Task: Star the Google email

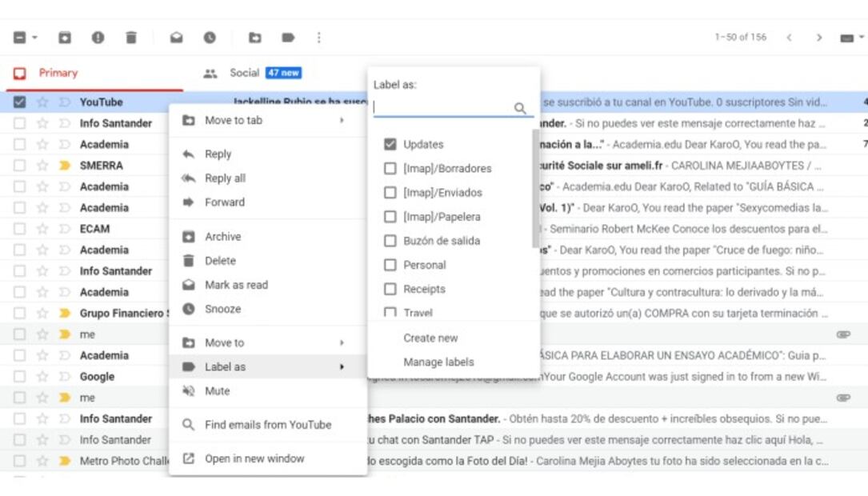Action: click(42, 377)
